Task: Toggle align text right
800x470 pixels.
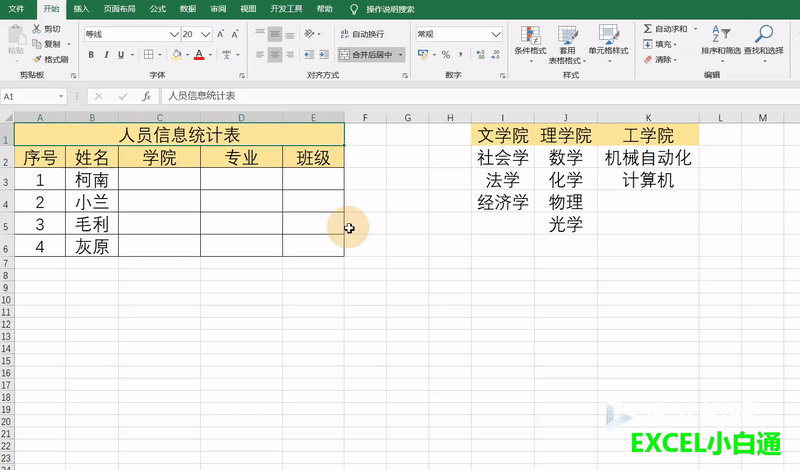Action: [x=290, y=54]
